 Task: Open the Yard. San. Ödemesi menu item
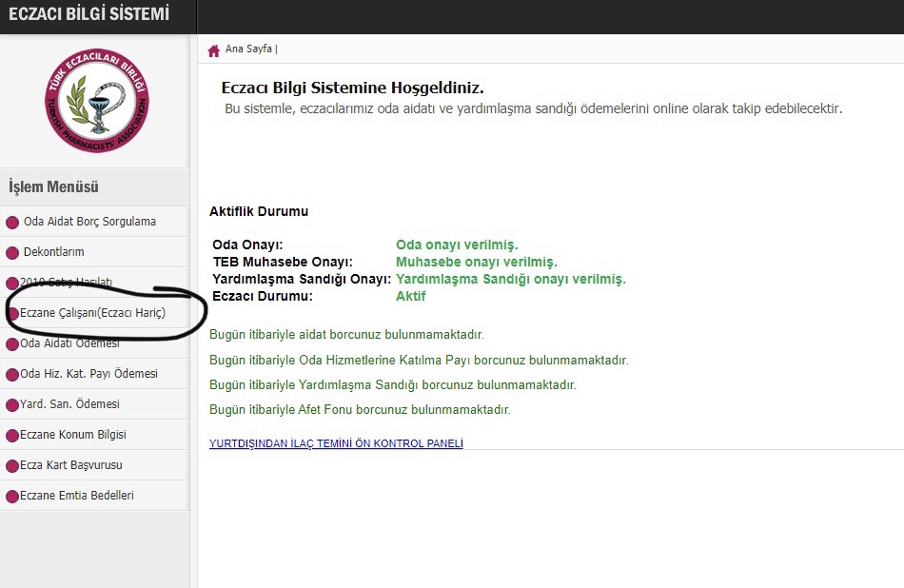pyautogui.click(x=69, y=404)
